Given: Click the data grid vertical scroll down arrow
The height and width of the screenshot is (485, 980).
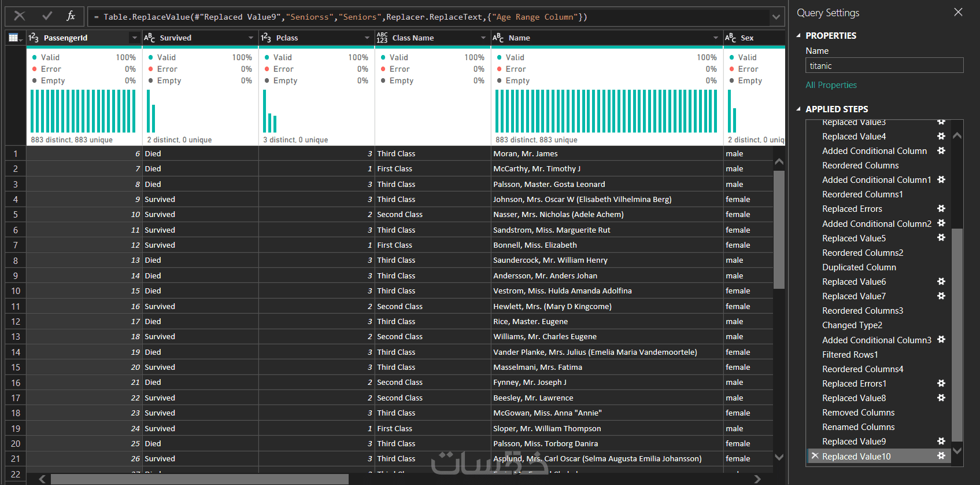Looking at the screenshot, I should tap(779, 457).
